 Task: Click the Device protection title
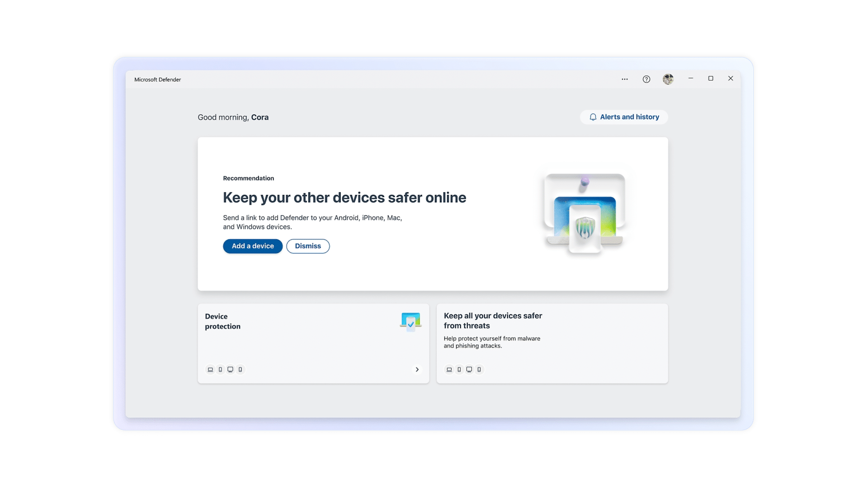click(x=222, y=321)
